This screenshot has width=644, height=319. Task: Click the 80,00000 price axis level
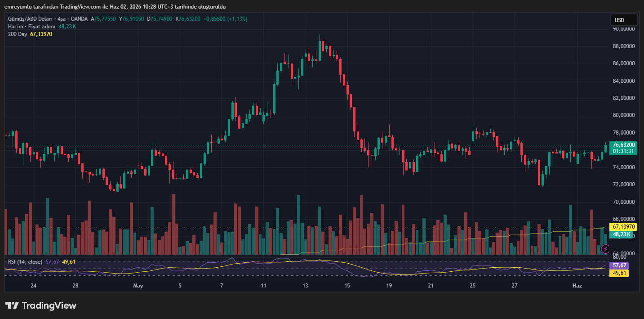(624, 115)
